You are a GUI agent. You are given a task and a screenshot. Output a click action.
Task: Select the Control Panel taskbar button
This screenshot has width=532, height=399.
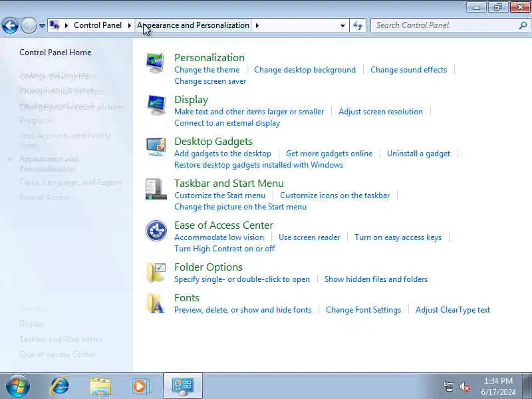(183, 386)
